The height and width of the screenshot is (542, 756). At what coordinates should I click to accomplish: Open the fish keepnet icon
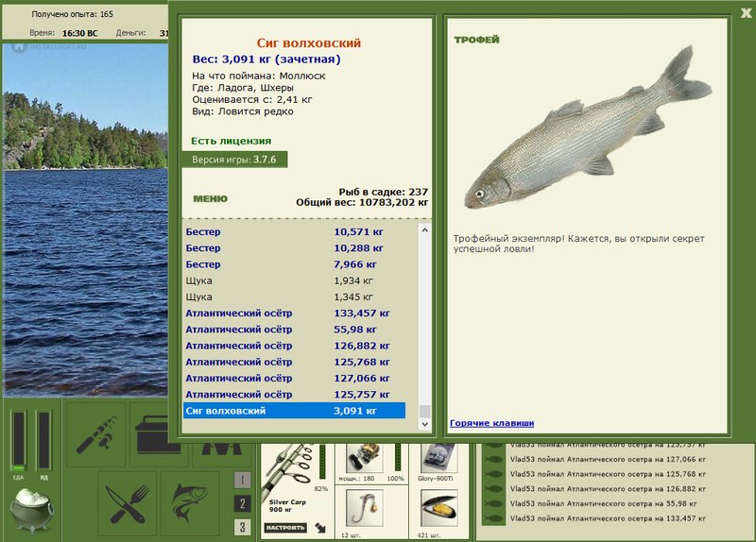click(190, 504)
